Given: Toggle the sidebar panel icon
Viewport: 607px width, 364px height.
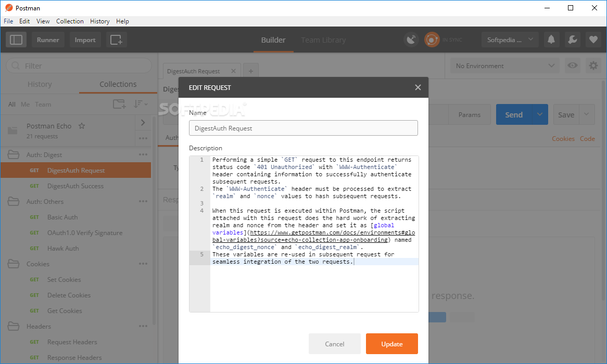Looking at the screenshot, I should (16, 40).
